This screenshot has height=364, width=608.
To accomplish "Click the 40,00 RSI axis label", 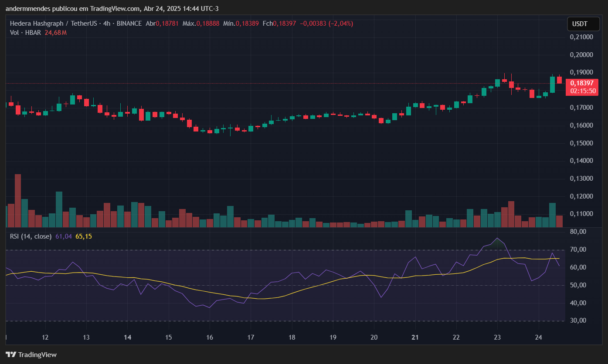I will [x=578, y=303].
